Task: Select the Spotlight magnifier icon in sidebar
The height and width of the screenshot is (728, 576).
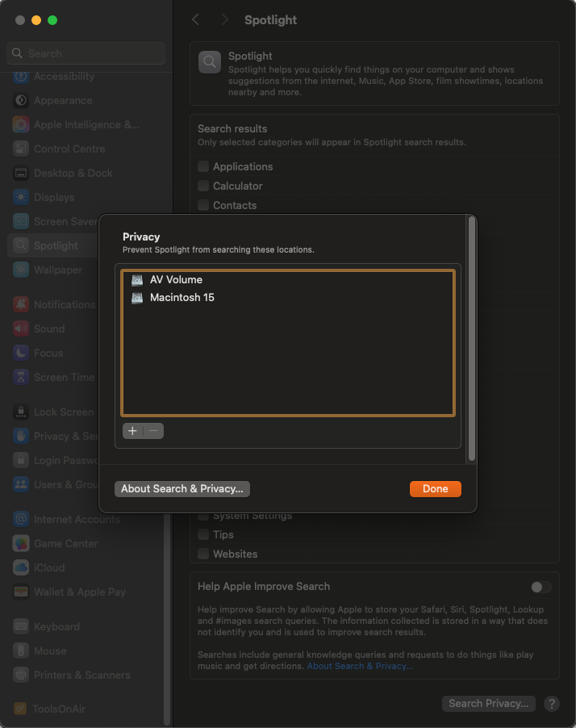Action: pyautogui.click(x=21, y=245)
